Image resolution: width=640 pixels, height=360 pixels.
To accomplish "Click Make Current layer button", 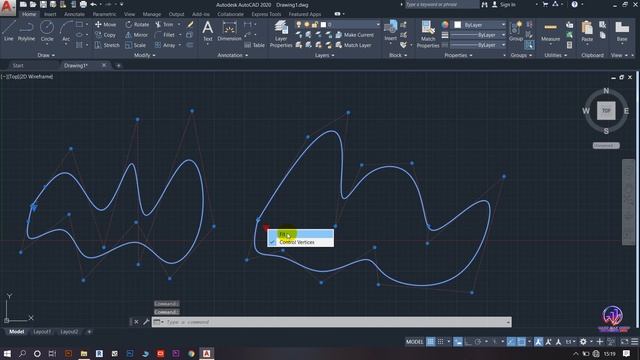I will [x=354, y=35].
